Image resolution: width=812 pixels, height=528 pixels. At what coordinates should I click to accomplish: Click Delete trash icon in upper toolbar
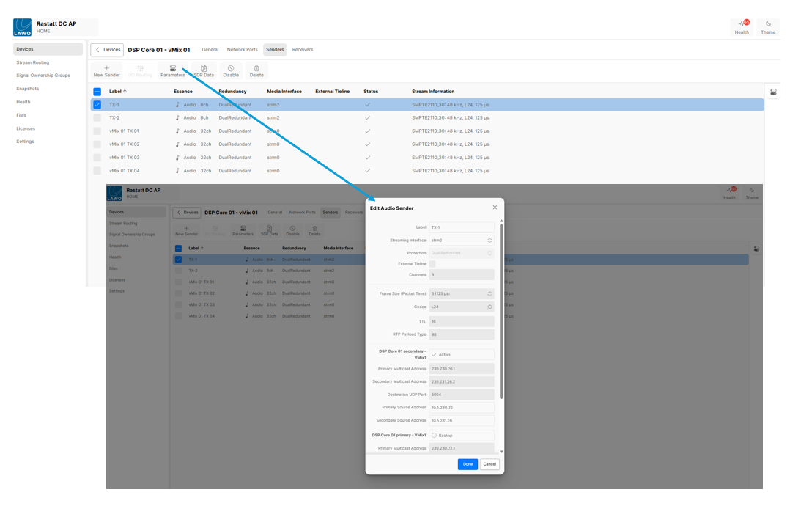click(256, 69)
